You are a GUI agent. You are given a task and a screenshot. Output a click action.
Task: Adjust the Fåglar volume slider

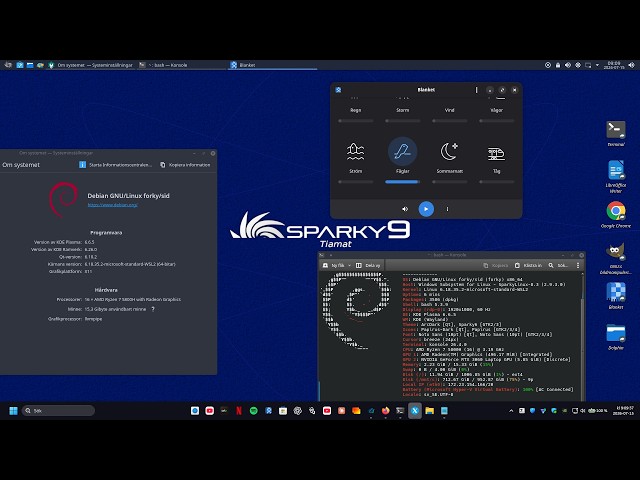click(x=402, y=182)
